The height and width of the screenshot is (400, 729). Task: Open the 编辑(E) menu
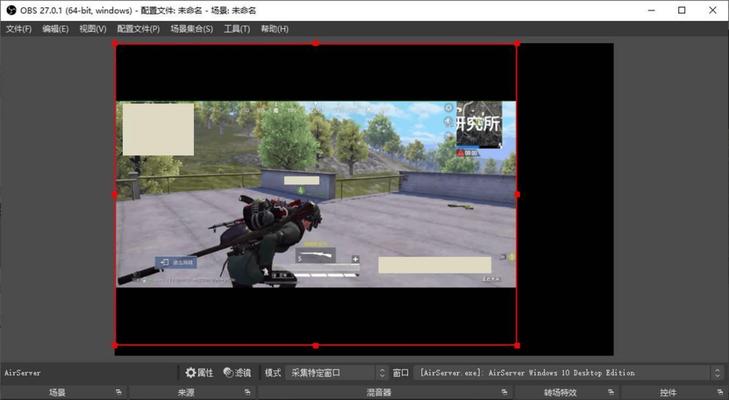click(x=55, y=29)
